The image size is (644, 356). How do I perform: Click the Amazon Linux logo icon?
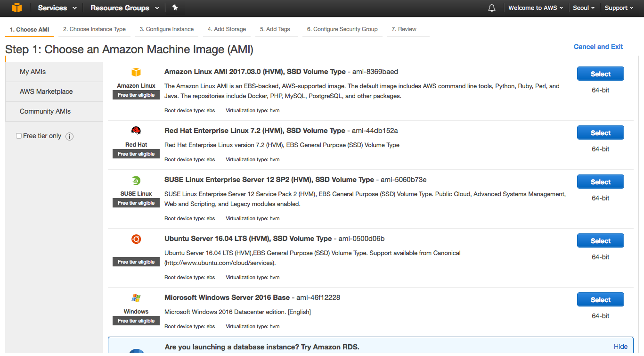[136, 72]
